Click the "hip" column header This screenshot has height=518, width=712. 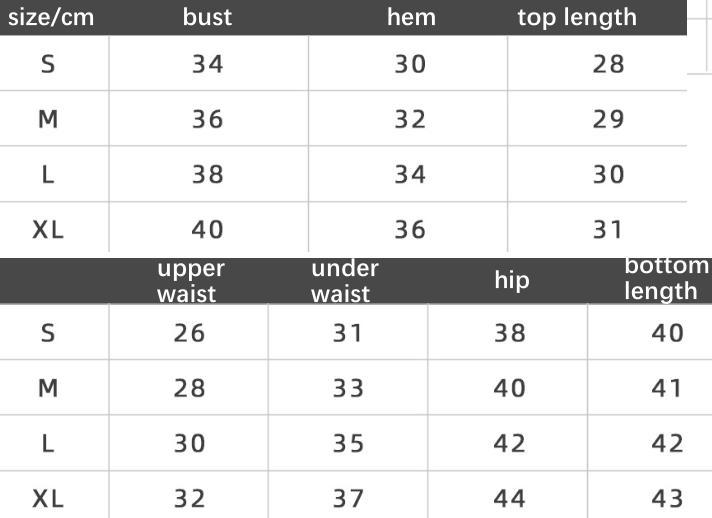pyautogui.click(x=511, y=280)
